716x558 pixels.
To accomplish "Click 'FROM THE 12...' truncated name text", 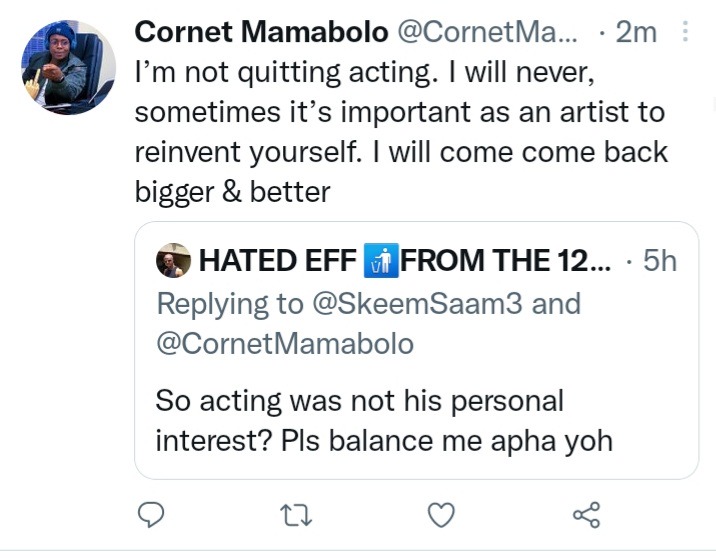I will [505, 261].
